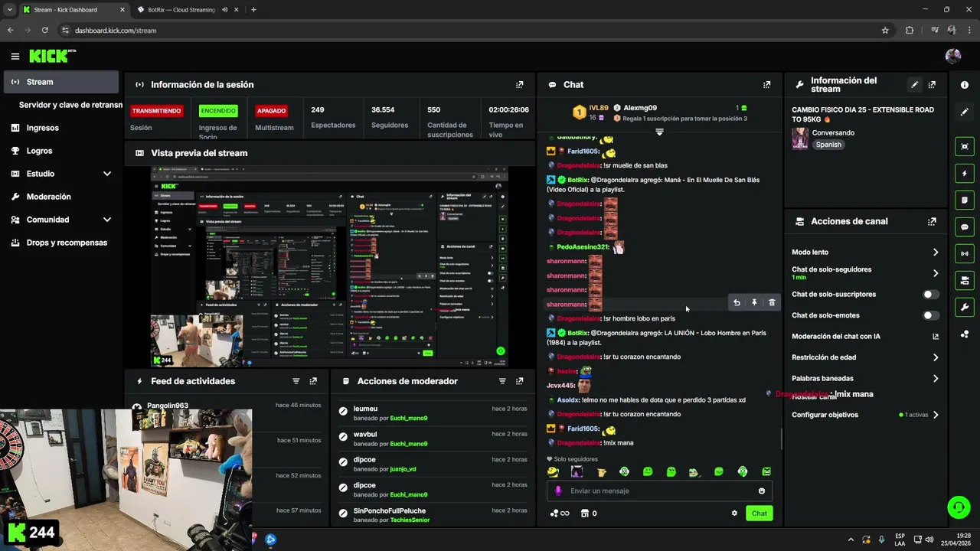Open Moderación del chat con IA link
Screen dimensions: 980x551
pos(865,337)
